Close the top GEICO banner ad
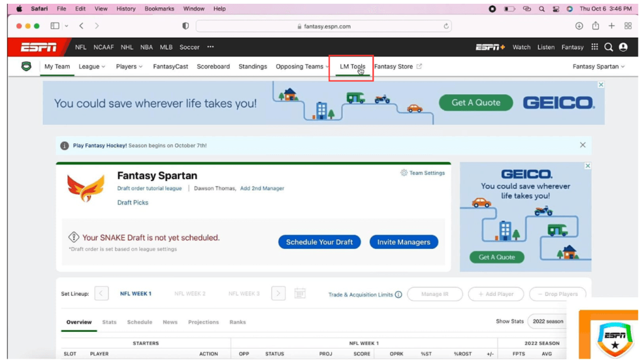 point(601,85)
